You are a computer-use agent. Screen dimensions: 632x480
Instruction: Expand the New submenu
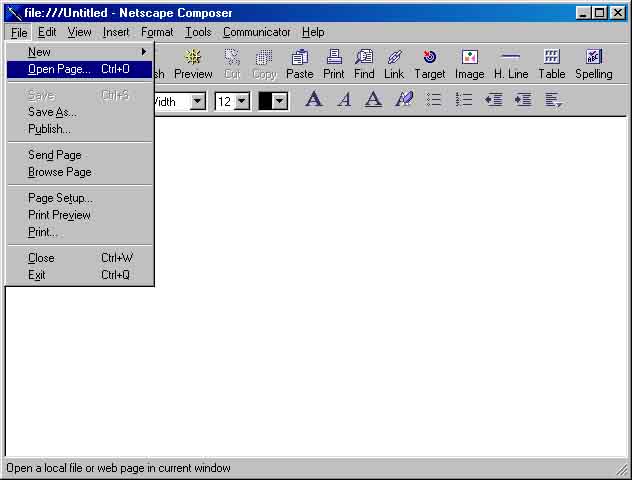click(80, 52)
